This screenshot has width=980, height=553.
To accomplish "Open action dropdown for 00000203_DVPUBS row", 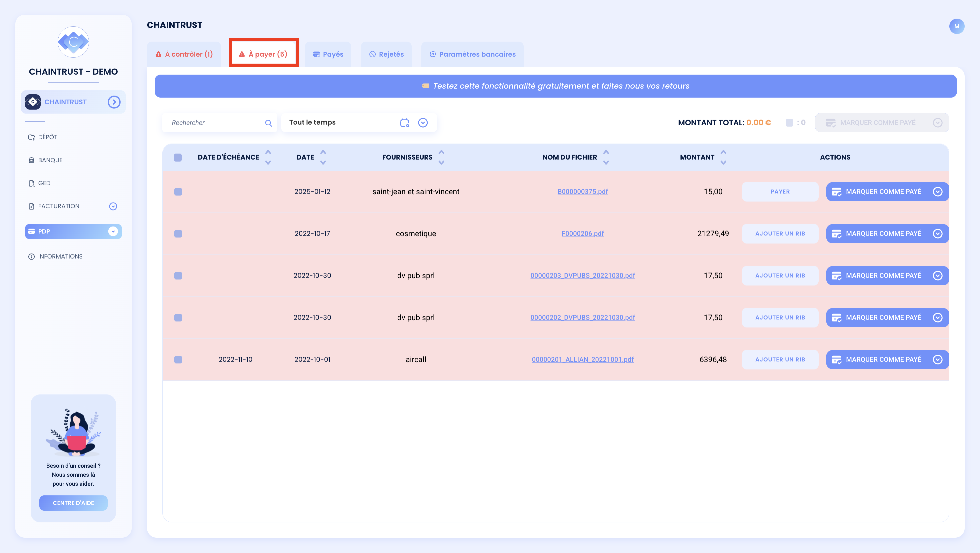I will coord(937,276).
